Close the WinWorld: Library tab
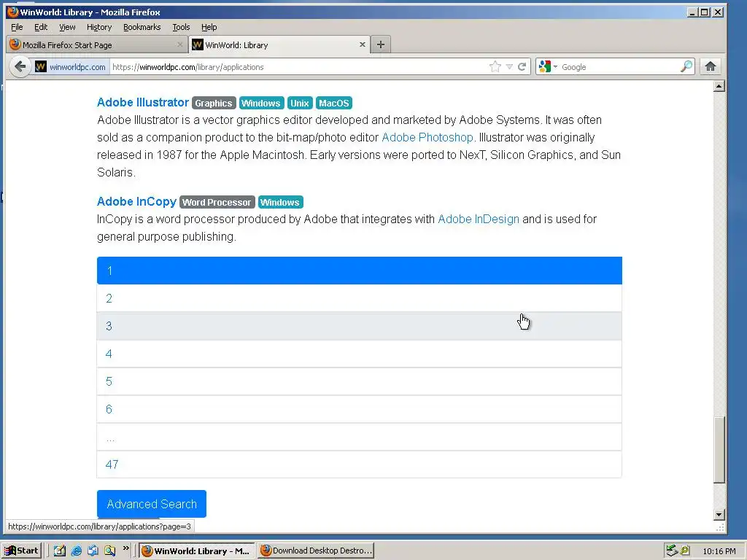This screenshot has height=560, width=747. tap(362, 44)
